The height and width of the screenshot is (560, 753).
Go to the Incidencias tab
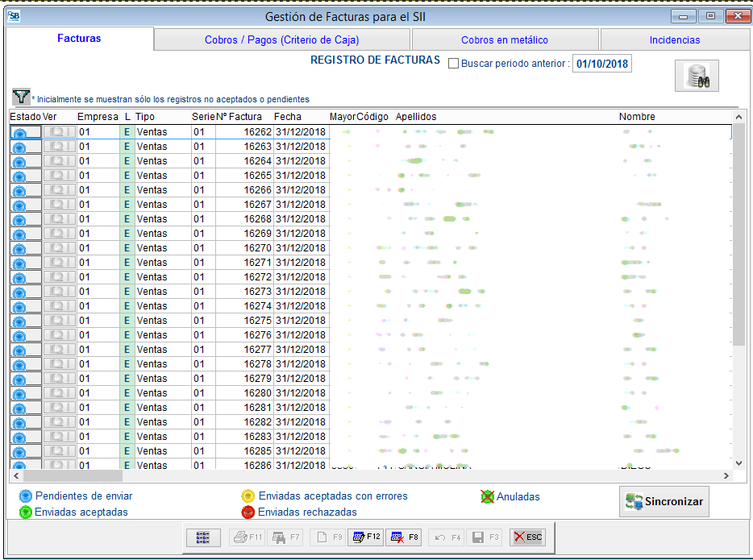tap(674, 39)
